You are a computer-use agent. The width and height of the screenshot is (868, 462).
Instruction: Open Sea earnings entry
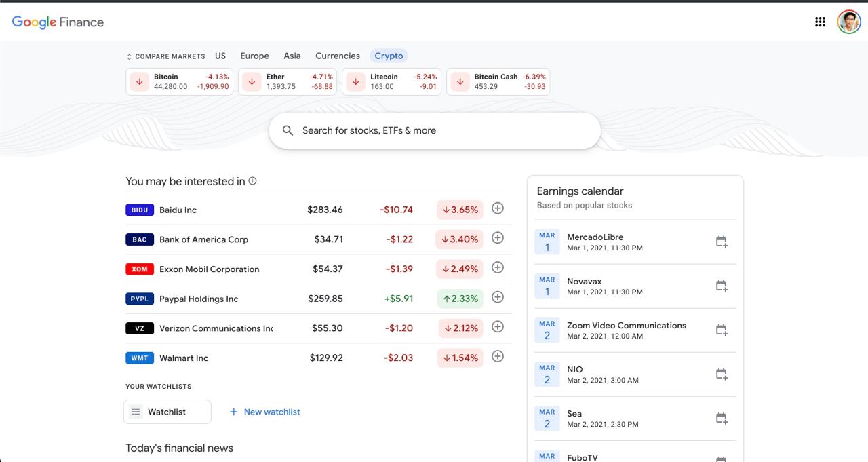pyautogui.click(x=635, y=418)
